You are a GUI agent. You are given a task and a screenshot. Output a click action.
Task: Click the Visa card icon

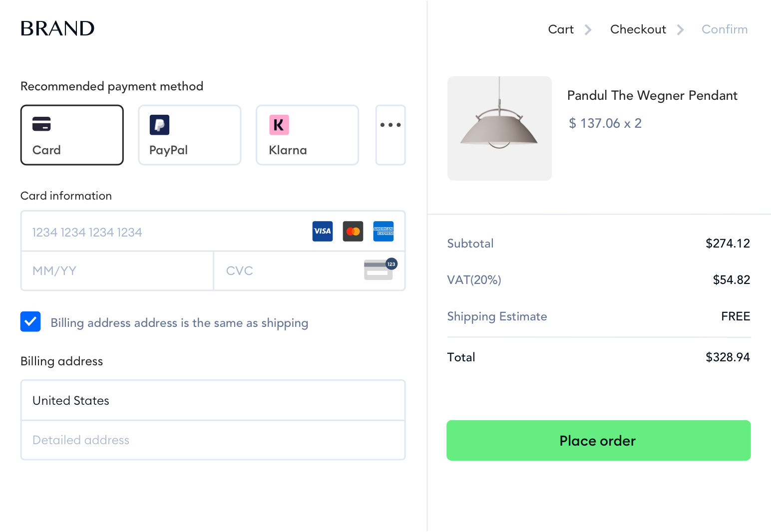coord(323,231)
